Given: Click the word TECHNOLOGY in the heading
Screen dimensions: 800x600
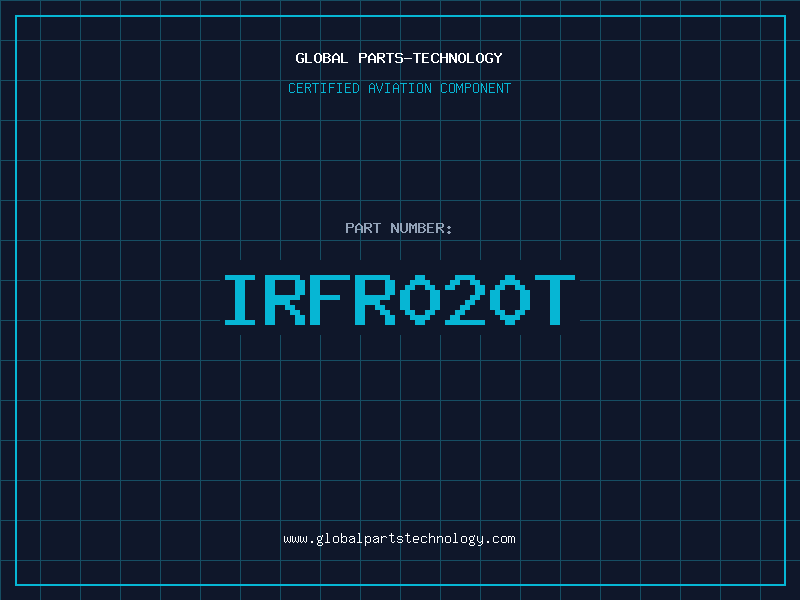Looking at the screenshot, I should point(458,58).
